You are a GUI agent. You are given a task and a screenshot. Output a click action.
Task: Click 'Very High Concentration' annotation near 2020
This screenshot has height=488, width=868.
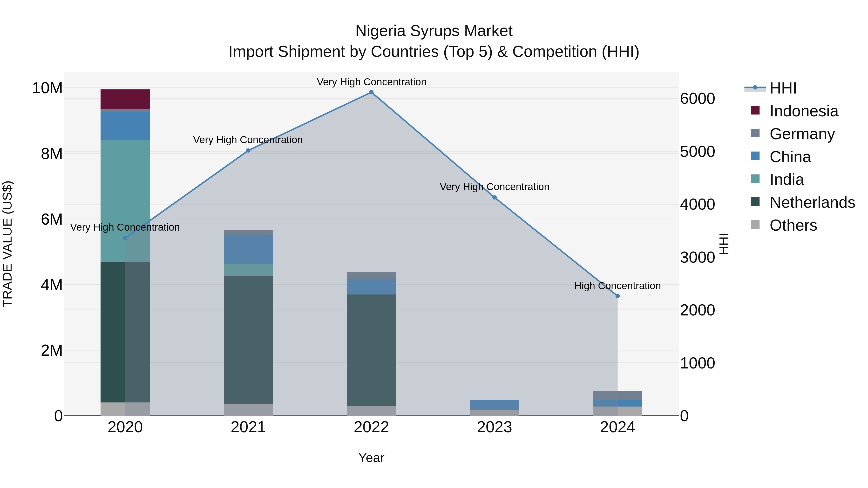(125, 227)
